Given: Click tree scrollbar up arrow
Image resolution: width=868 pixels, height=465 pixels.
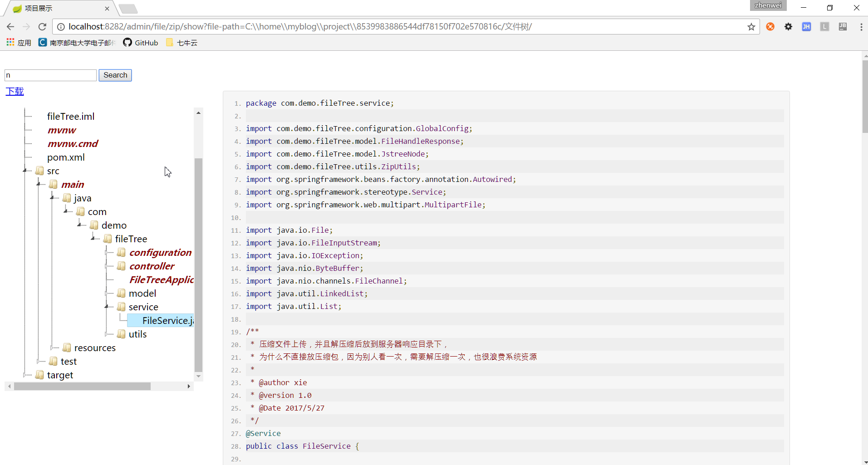Looking at the screenshot, I should pos(198,113).
